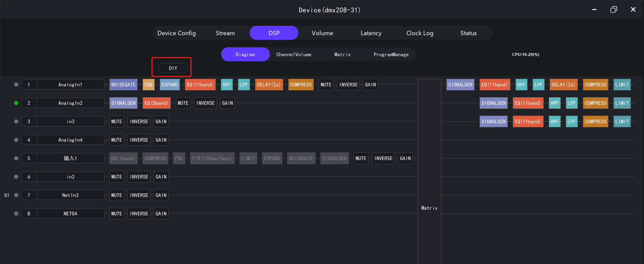This screenshot has height=264, width=644.
Task: Open LPF on third output row
Action: click(x=572, y=122)
